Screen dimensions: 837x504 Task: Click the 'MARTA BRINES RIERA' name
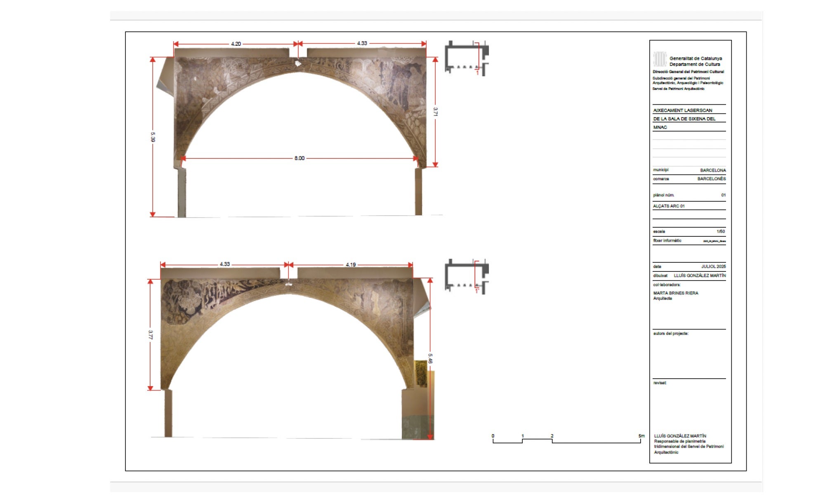[x=676, y=293]
